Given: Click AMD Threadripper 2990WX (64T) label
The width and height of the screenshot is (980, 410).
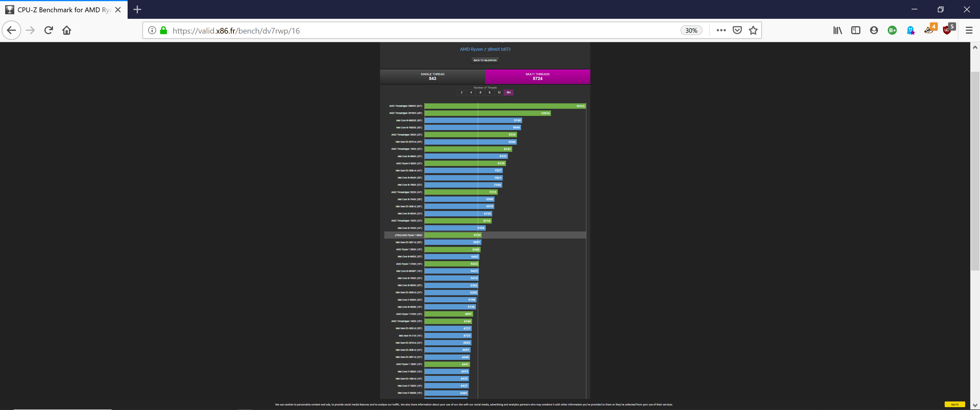Looking at the screenshot, I should coord(406,106).
